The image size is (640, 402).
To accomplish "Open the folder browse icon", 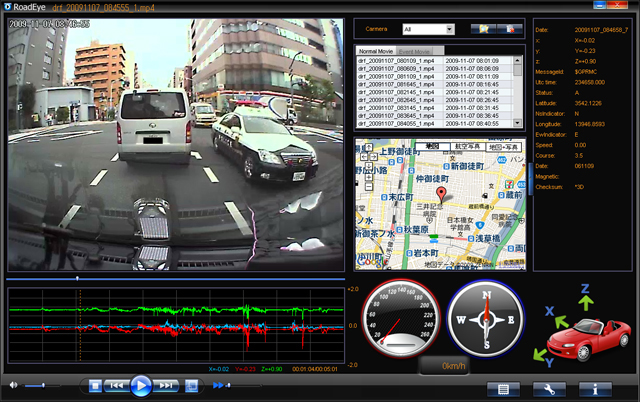I will (x=484, y=29).
